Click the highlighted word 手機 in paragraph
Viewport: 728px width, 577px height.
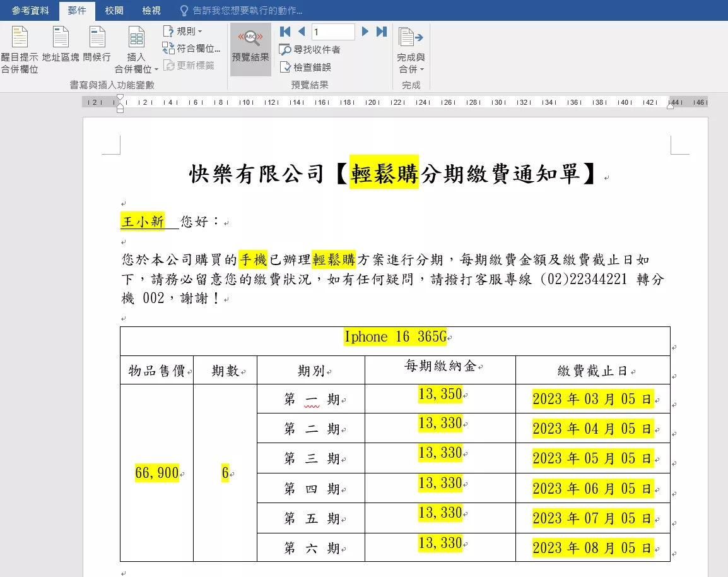coord(253,259)
